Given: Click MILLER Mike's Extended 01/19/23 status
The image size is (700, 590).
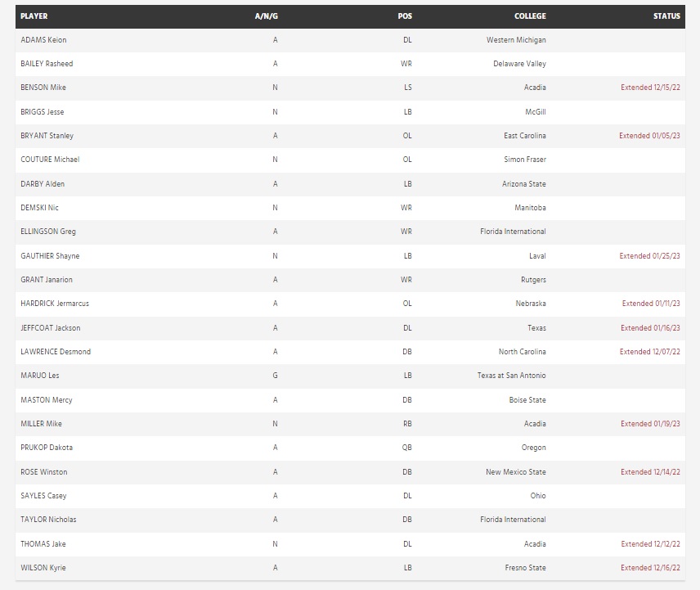Looking at the screenshot, I should (650, 424).
